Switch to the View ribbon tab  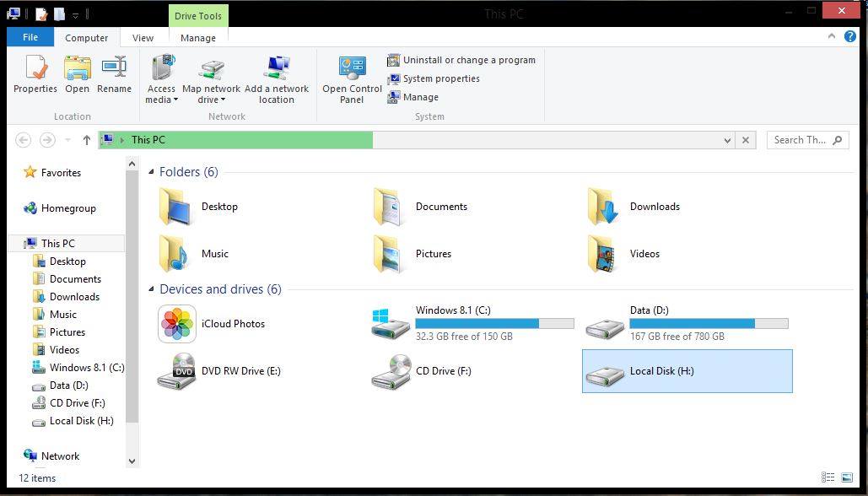point(143,38)
